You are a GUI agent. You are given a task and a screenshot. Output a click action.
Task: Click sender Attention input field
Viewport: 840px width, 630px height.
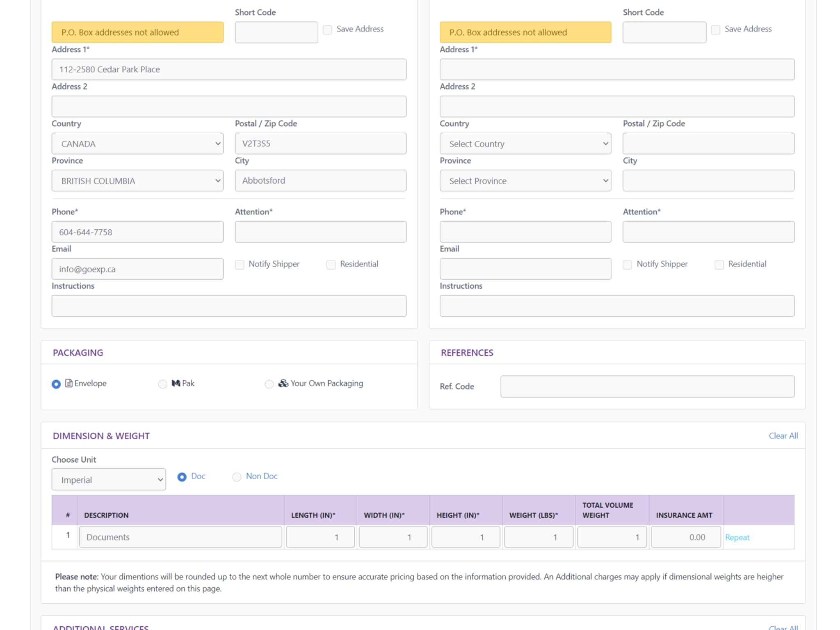point(320,232)
